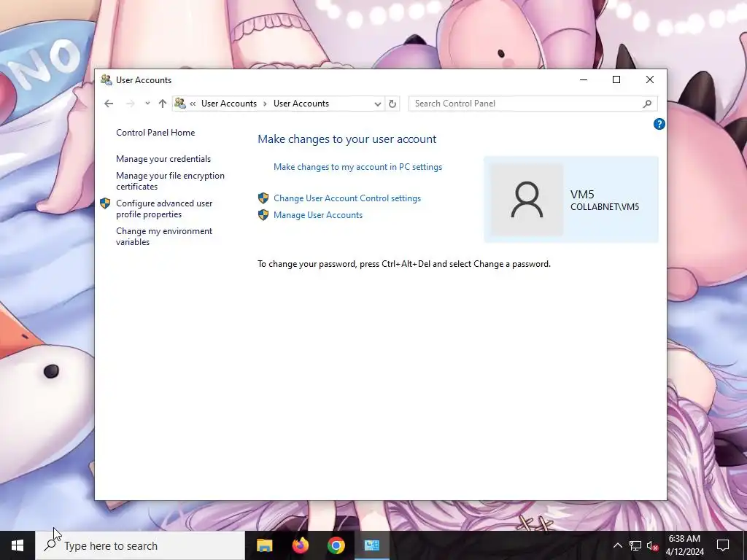Open the recent locations dropdown arrow

[x=147, y=104]
